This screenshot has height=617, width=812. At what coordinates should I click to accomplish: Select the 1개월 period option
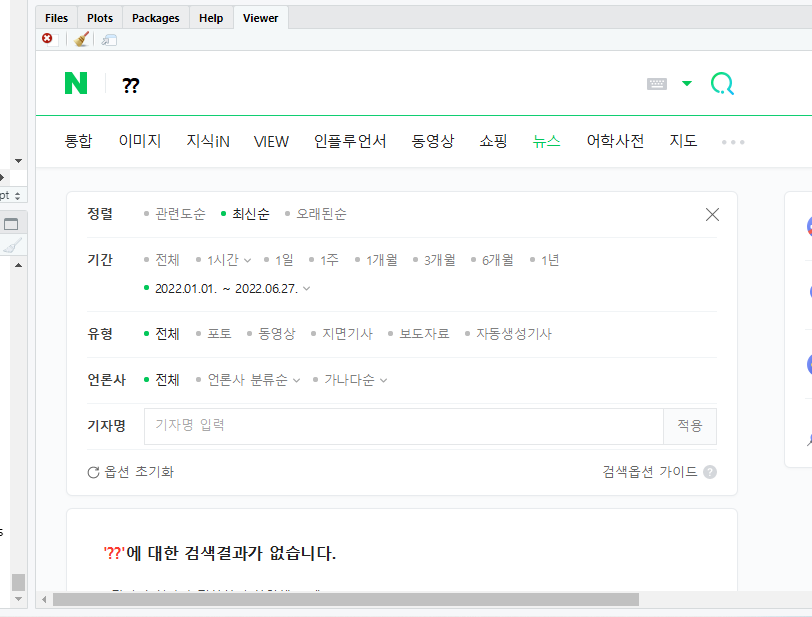pos(382,260)
